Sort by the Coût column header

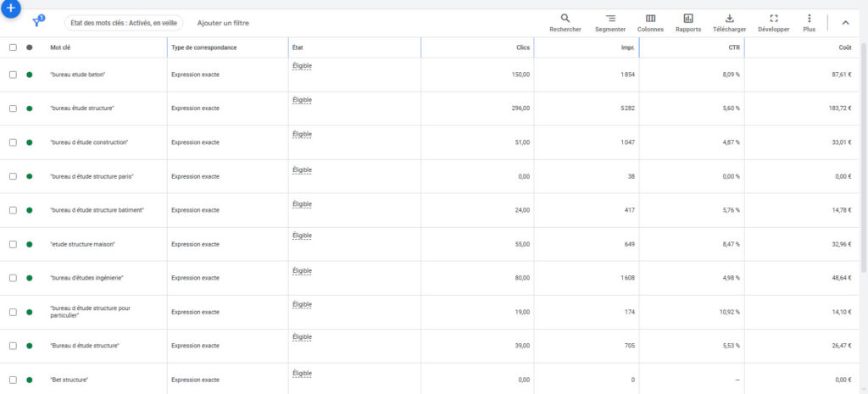click(x=844, y=47)
